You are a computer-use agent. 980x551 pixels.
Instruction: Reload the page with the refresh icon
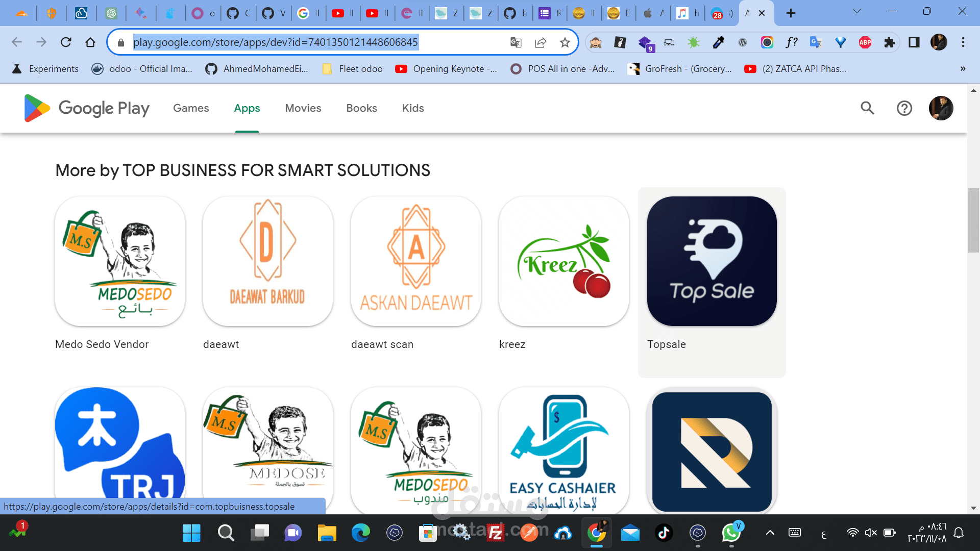point(66,42)
